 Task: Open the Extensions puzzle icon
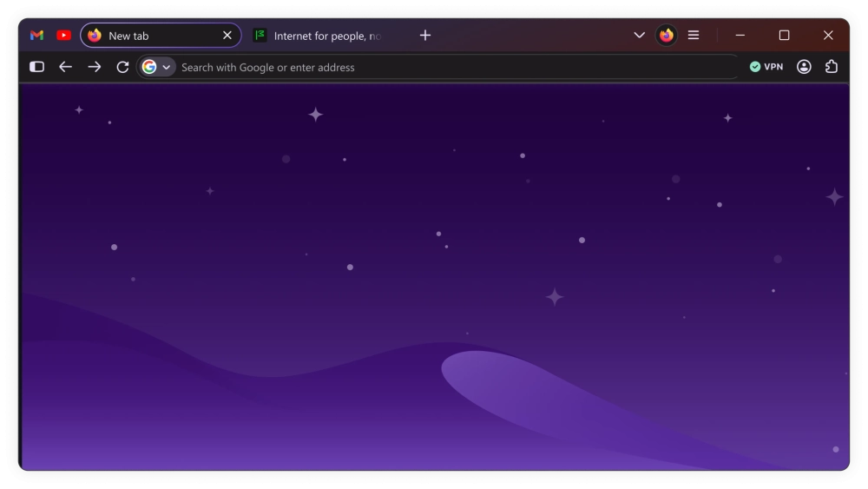tap(832, 67)
